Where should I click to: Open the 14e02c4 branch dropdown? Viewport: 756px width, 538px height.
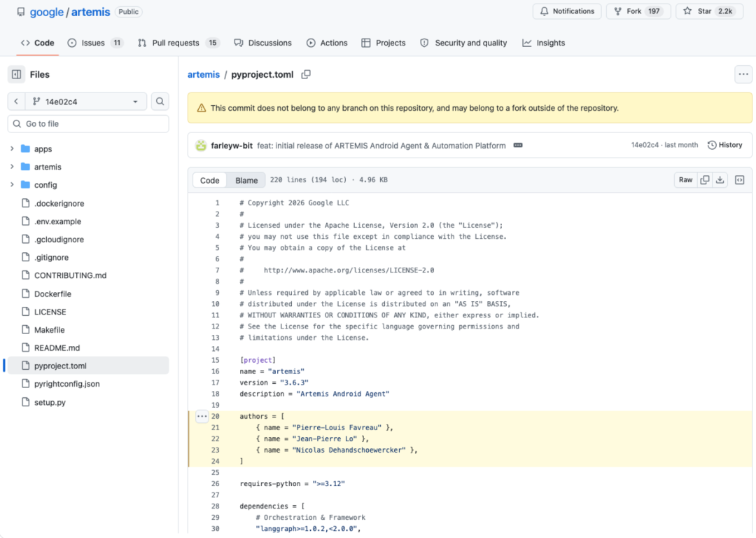tap(86, 102)
